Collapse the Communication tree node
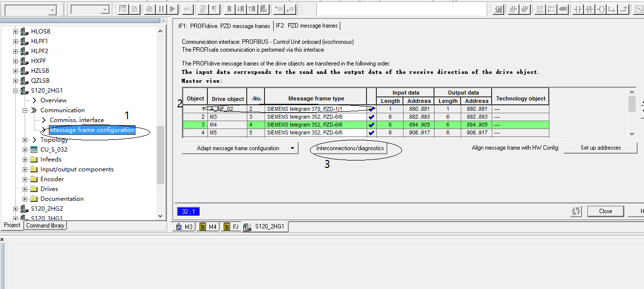The image size is (644, 289). click(x=25, y=110)
